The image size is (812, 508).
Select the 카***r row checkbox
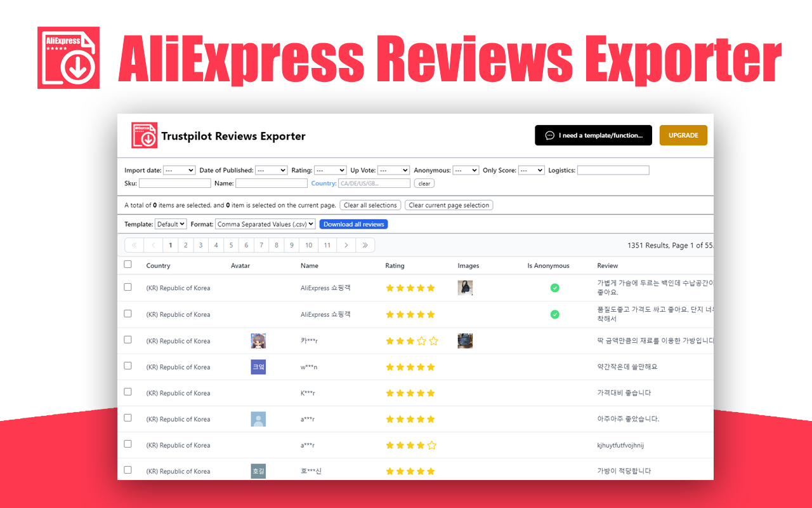(x=128, y=340)
